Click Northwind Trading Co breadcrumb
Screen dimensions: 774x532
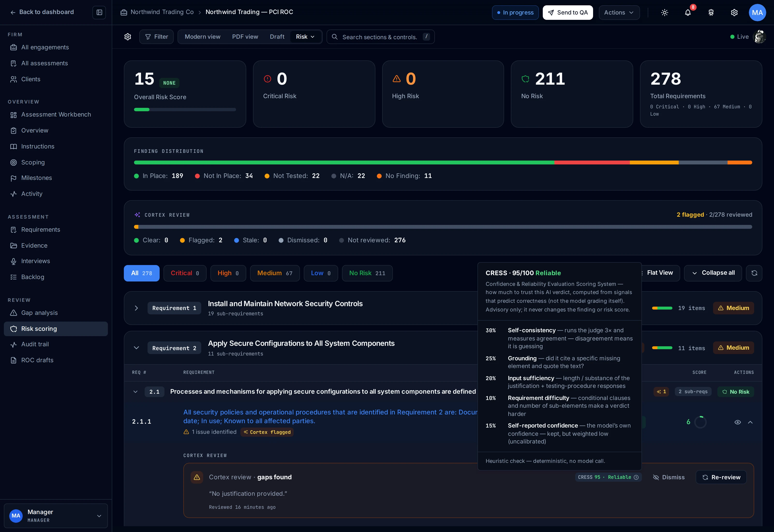(157, 12)
